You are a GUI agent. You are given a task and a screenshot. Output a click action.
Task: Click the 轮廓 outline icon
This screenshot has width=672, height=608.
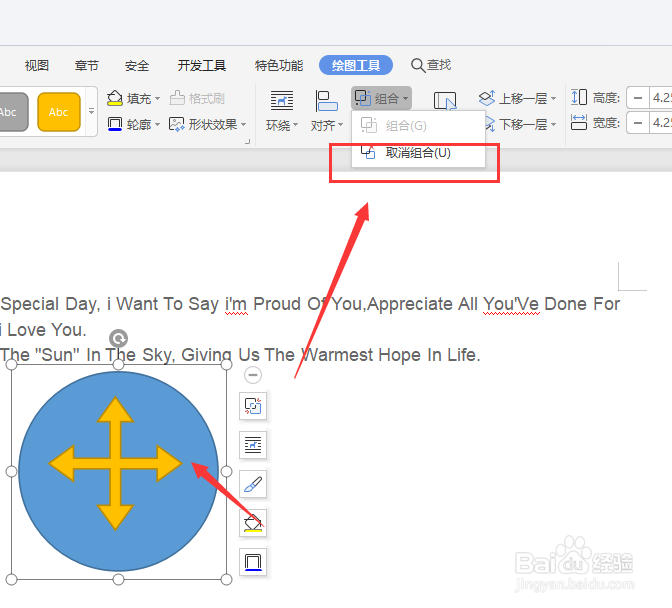114,124
